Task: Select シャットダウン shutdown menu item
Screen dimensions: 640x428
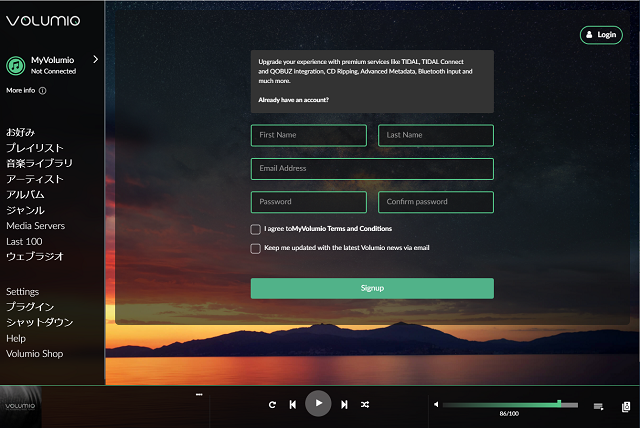Action: (x=40, y=322)
